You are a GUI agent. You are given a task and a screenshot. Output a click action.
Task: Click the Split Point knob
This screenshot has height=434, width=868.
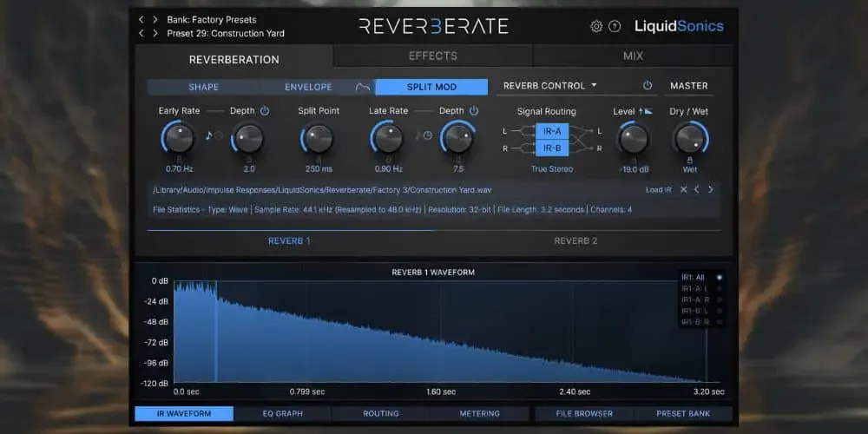click(x=319, y=138)
